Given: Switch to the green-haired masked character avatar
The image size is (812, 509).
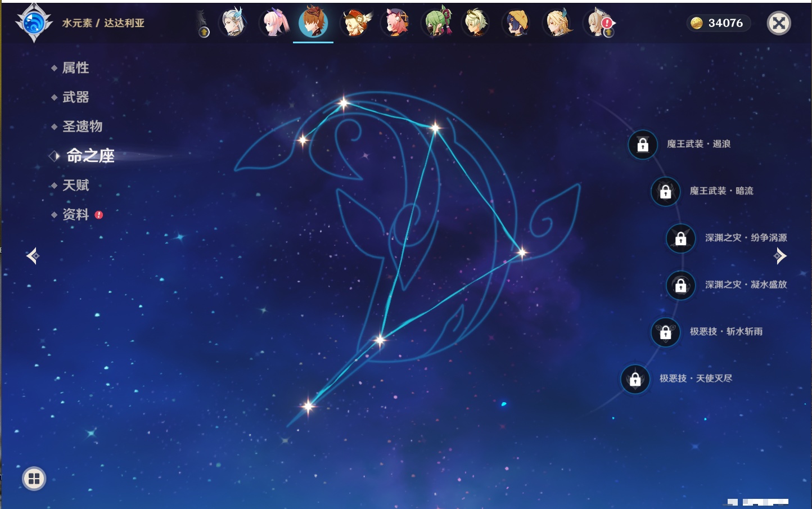Looking at the screenshot, I should pyautogui.click(x=437, y=23).
